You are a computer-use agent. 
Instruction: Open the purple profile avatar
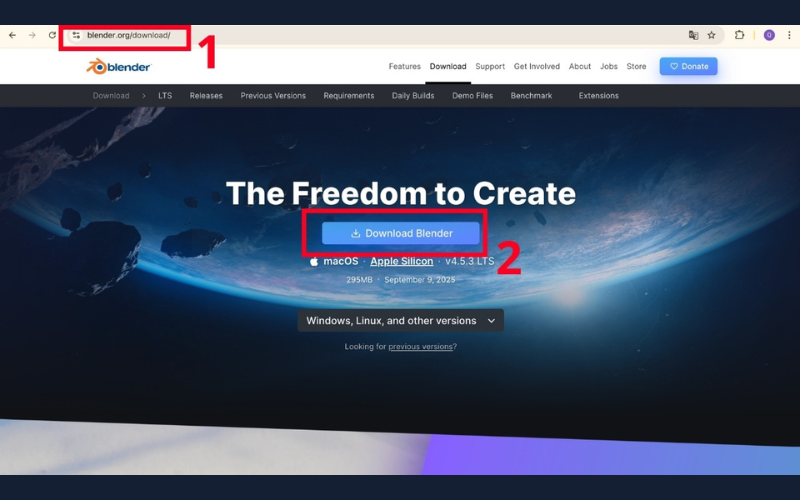click(769, 35)
